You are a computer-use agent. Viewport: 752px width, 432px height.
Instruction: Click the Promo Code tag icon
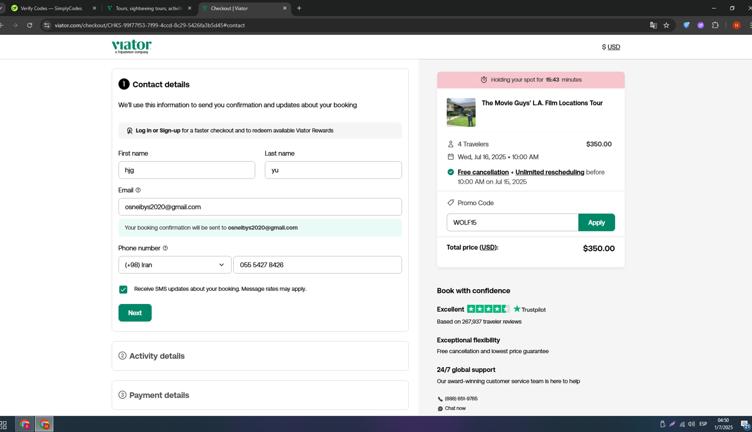point(450,203)
